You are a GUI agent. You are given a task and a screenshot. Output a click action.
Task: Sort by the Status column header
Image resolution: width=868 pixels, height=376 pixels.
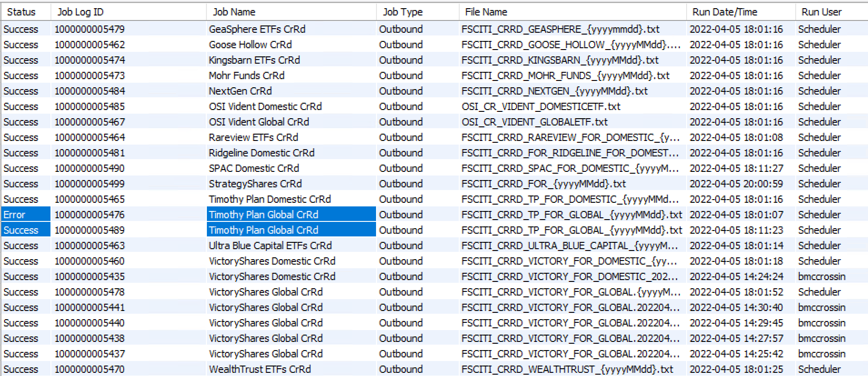click(x=25, y=12)
